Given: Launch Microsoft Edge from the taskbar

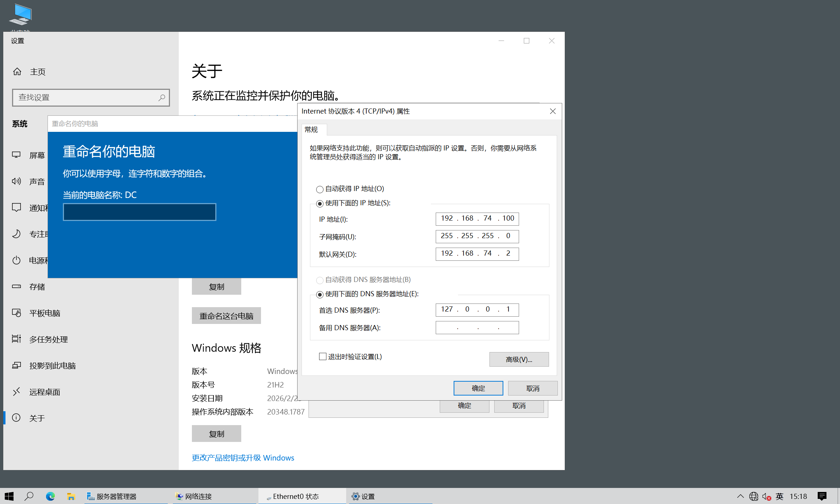Looking at the screenshot, I should click(50, 496).
